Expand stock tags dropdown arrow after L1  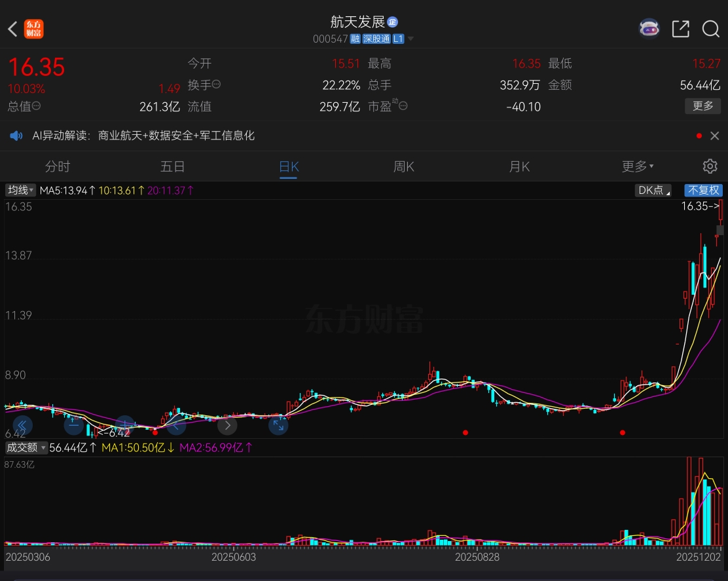pos(410,39)
